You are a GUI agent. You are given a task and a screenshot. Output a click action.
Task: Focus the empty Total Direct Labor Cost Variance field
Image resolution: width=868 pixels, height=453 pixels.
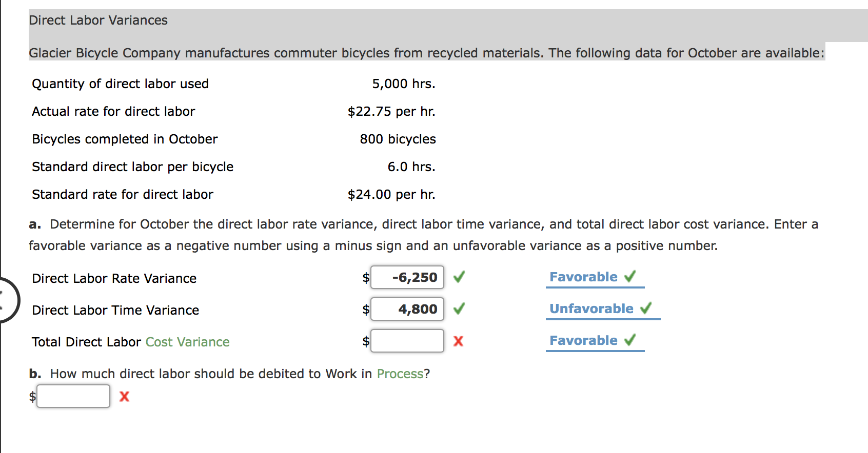[x=407, y=341]
